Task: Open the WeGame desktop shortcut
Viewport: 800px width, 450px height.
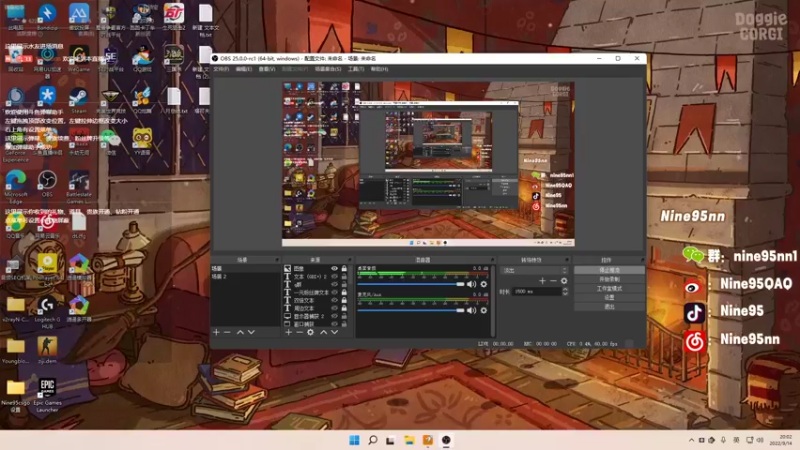Action: (x=79, y=58)
